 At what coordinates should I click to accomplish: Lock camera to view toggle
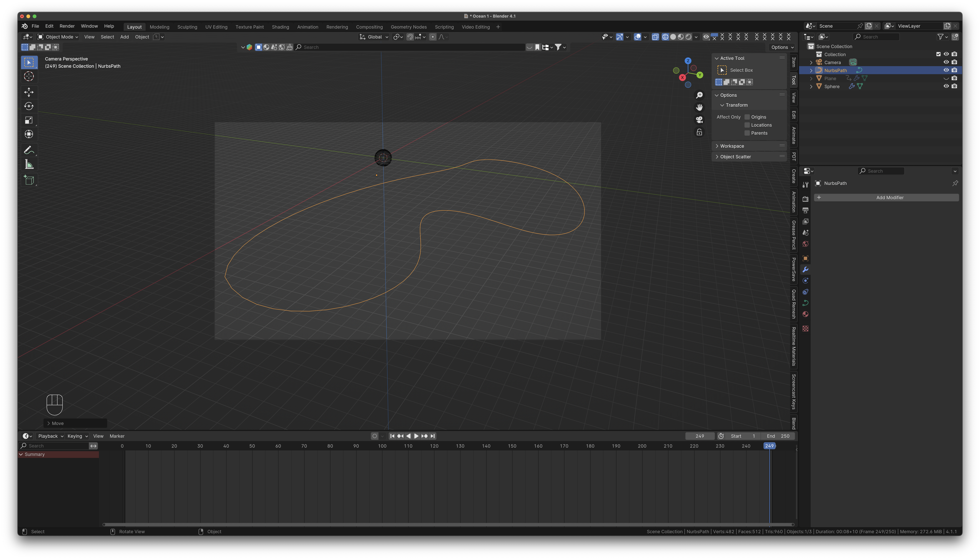699,132
